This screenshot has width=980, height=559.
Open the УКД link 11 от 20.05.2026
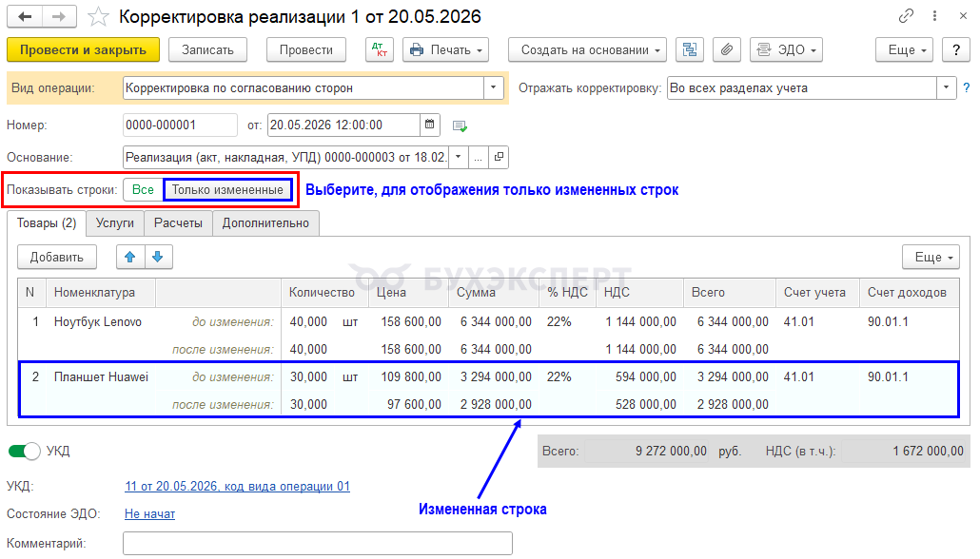(x=238, y=486)
